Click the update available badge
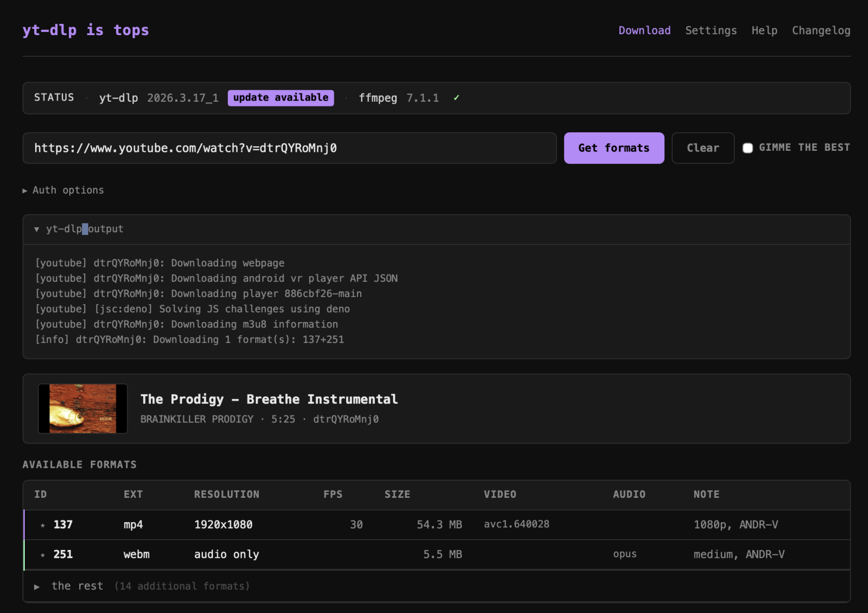 [281, 98]
